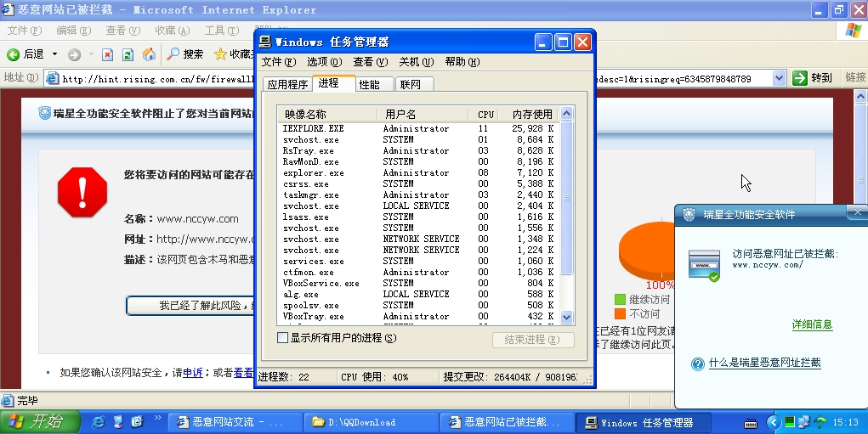The image size is (868, 434).
Task: Click the green umbrella Rising tray icon
Action: (x=820, y=422)
